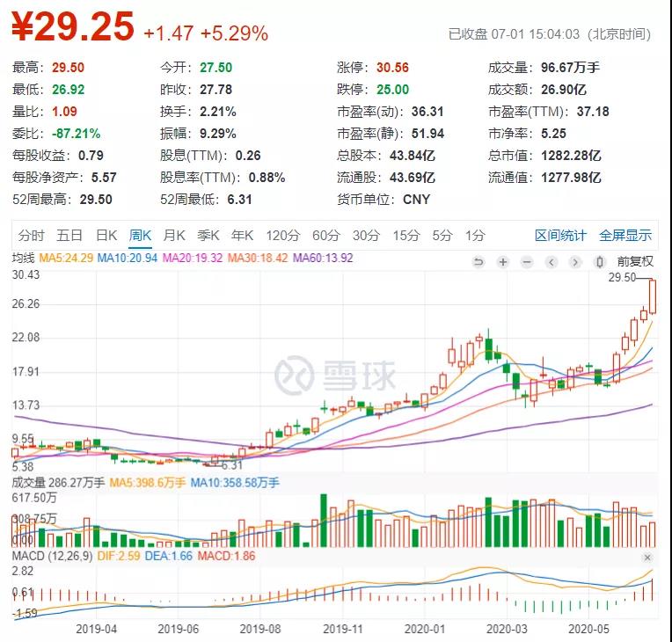Viewport: 672px width, 642px height.
Task: Click the 全屏显示 fullscreen link
Action: [x=625, y=235]
